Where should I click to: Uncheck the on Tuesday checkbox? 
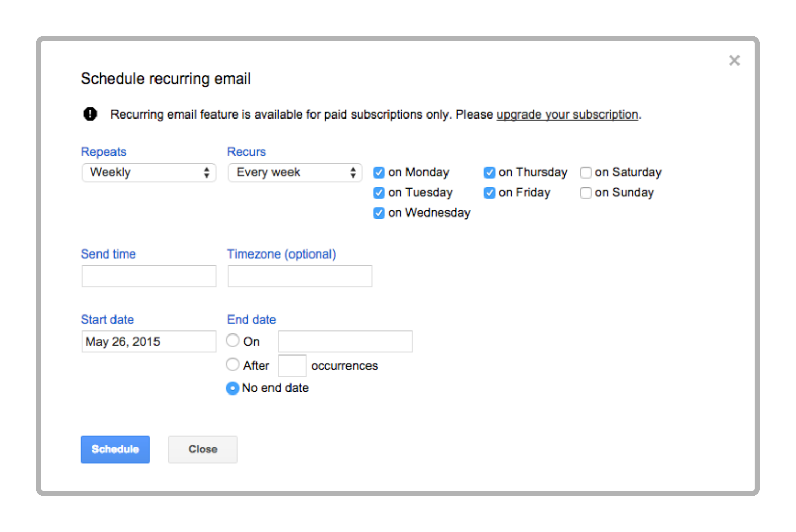coord(379,193)
